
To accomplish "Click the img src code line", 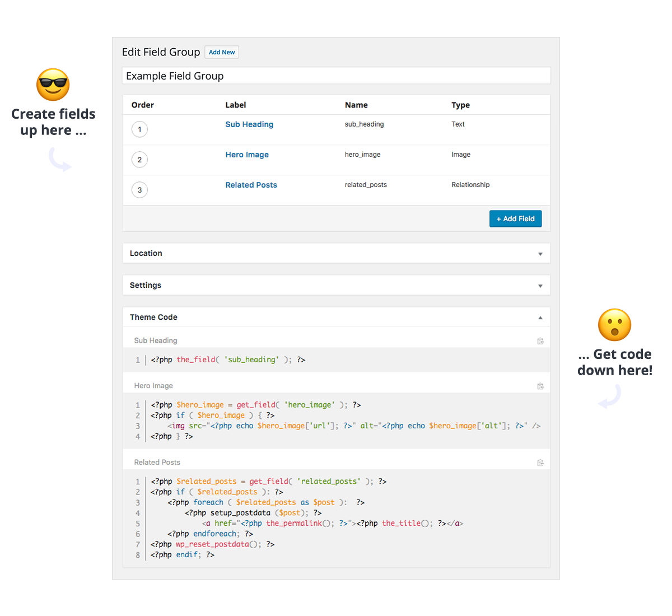I will pyautogui.click(x=354, y=426).
